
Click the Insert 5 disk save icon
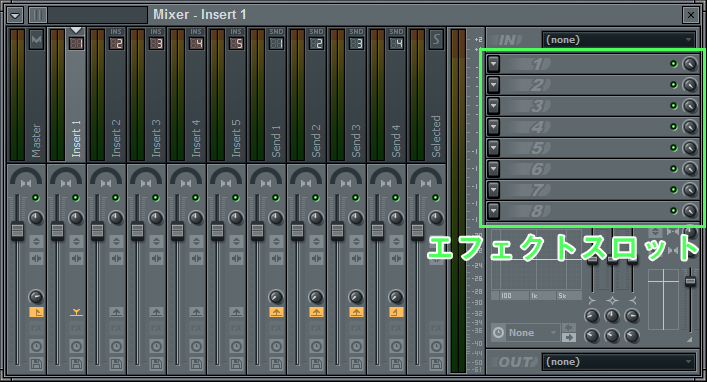[236, 364]
